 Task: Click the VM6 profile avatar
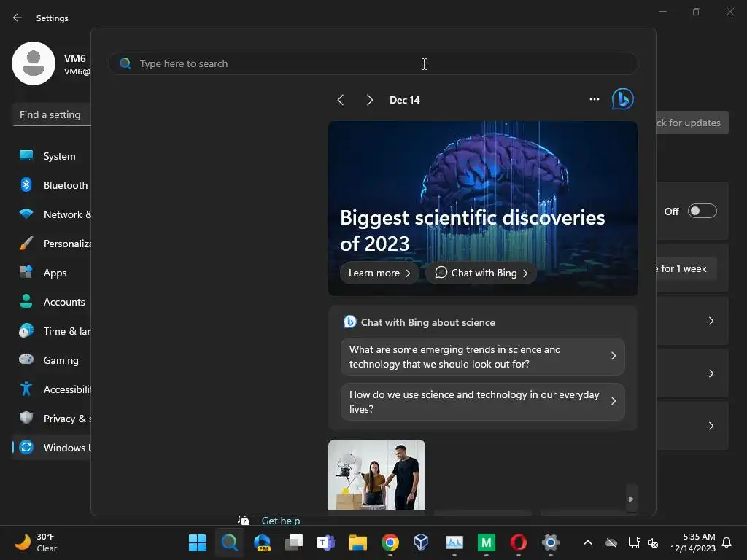(34, 63)
